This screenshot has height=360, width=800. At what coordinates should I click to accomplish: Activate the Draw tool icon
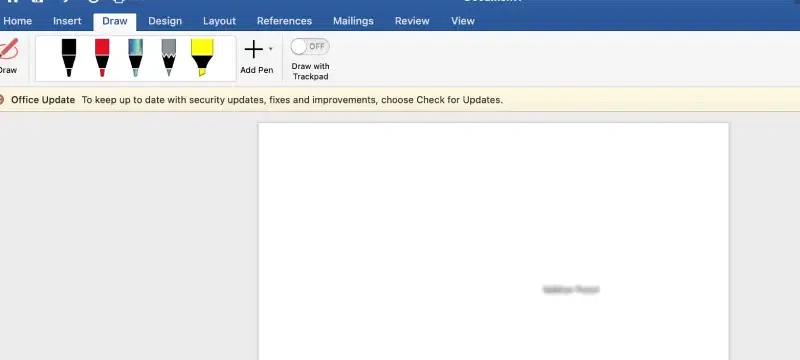point(8,50)
